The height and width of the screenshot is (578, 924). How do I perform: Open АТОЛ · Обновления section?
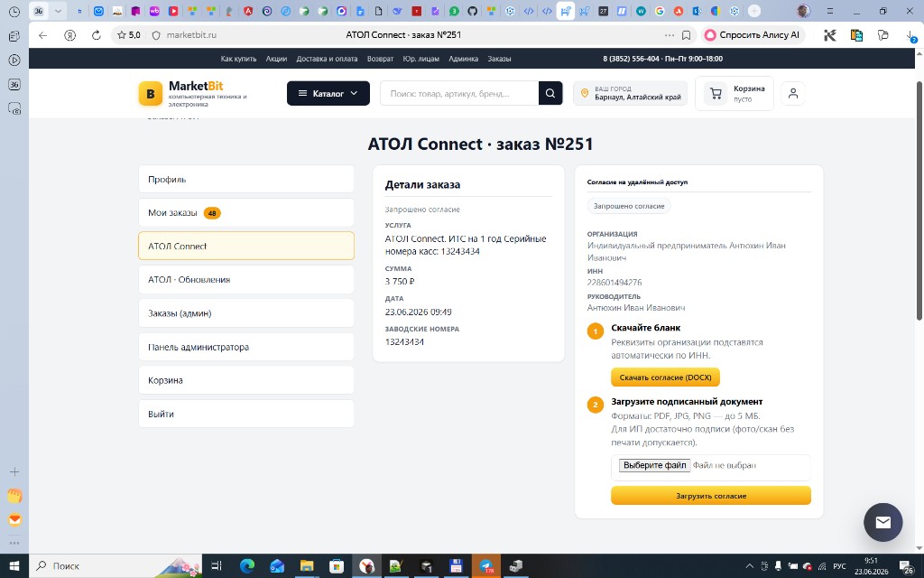click(246, 280)
